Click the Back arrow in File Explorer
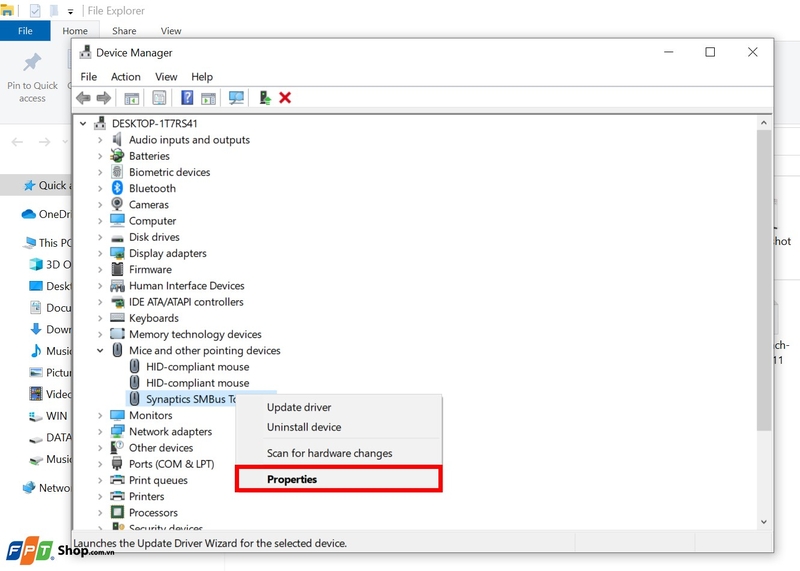The height and width of the screenshot is (571, 800). pos(17,142)
